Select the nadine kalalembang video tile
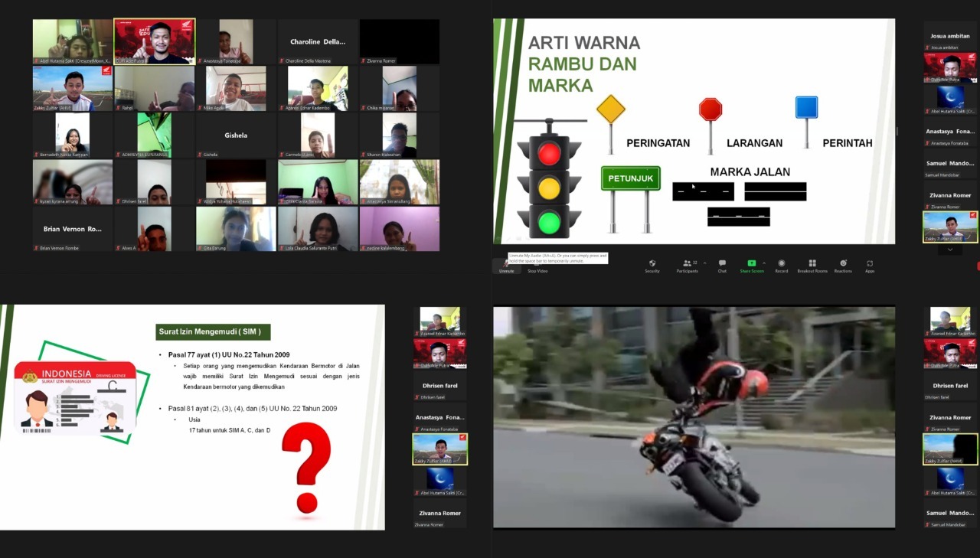The image size is (980, 558). pyautogui.click(x=399, y=229)
